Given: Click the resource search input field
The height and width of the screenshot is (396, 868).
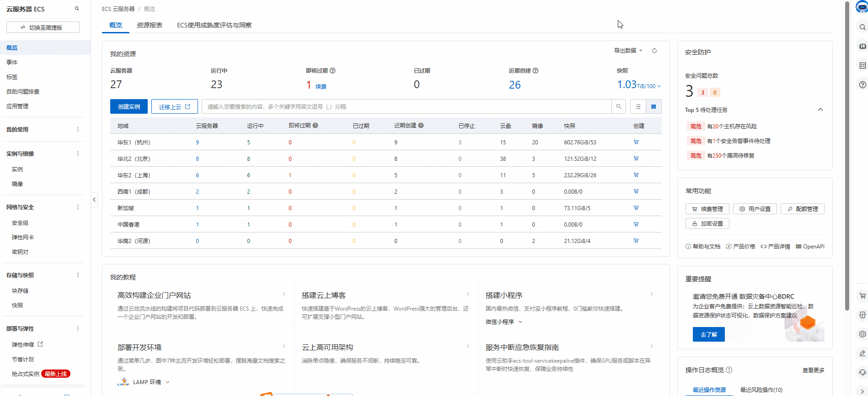Looking at the screenshot, I should tap(407, 106).
